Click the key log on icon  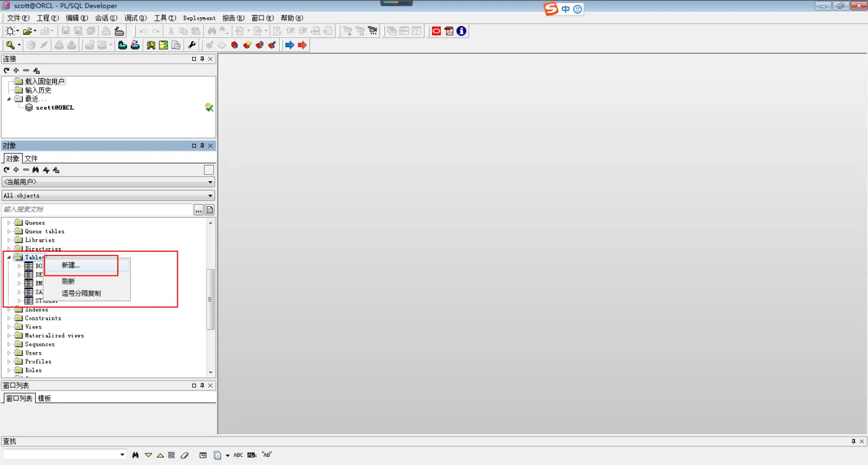pos(11,45)
